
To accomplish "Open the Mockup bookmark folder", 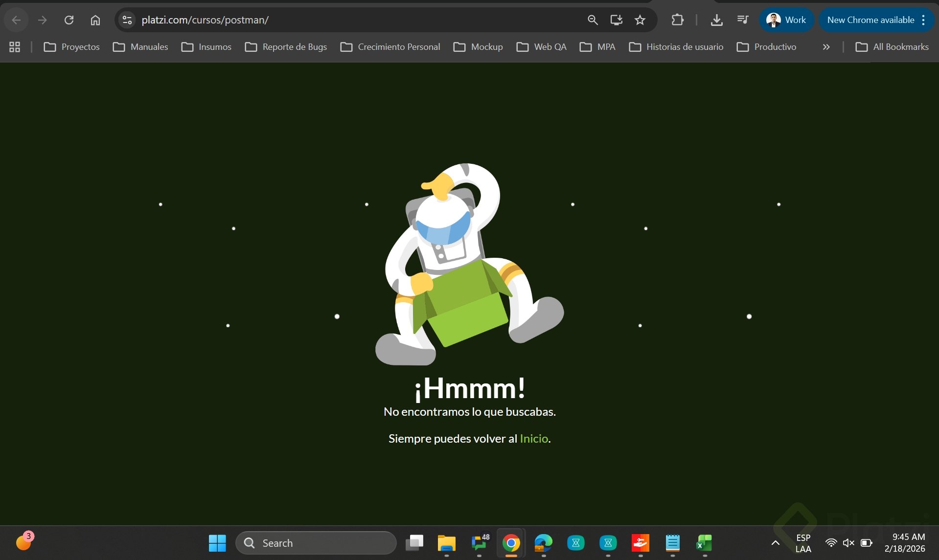I will pos(478,47).
